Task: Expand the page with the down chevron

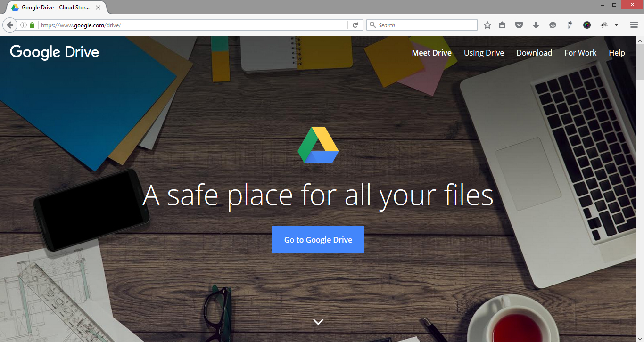Action: coord(318,321)
